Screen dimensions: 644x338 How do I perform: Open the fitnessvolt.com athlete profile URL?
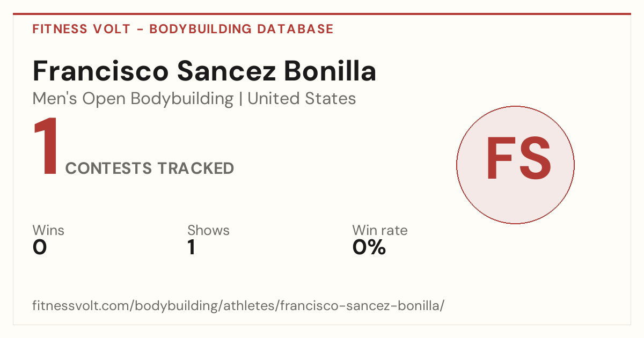tap(239, 306)
